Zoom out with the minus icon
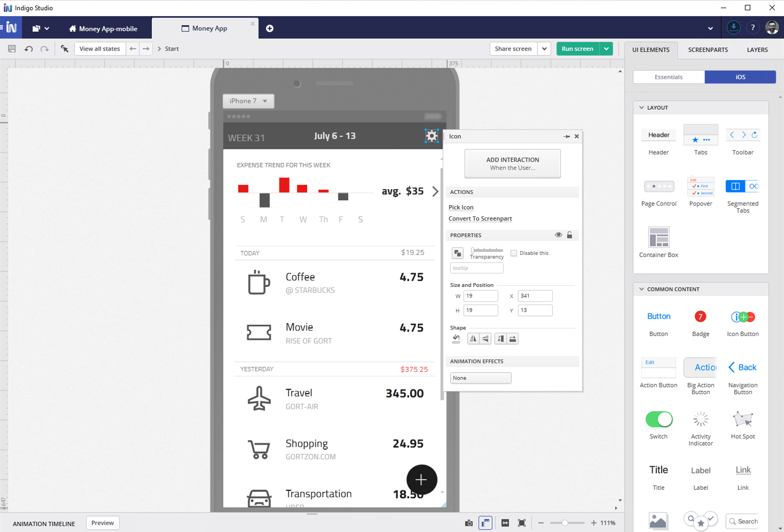The height and width of the screenshot is (532, 784). coord(541,523)
